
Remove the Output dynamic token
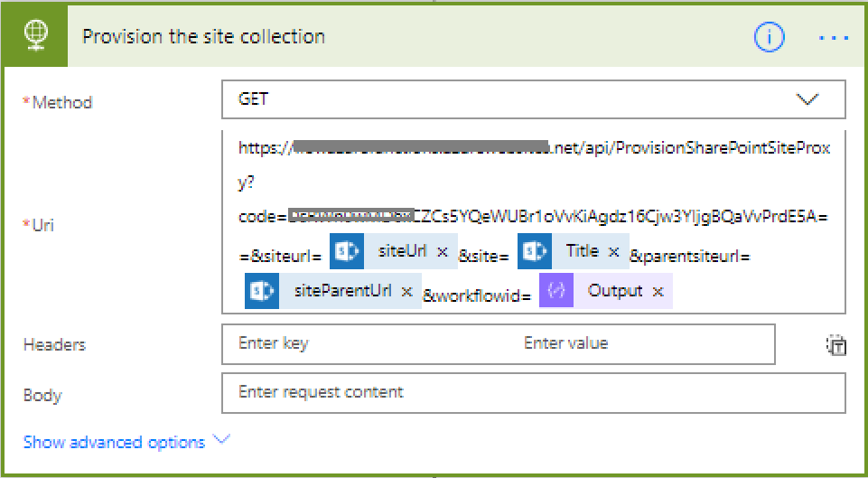pos(658,291)
